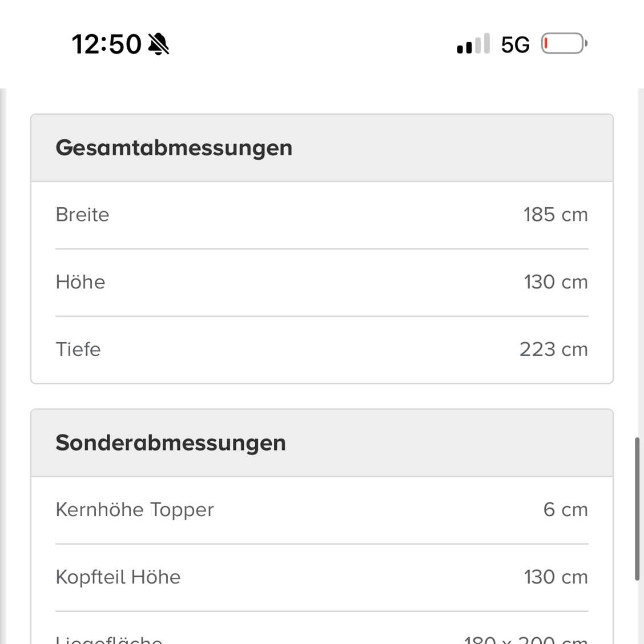Select the Tiefe row label
644x644 pixels.
click(78, 349)
